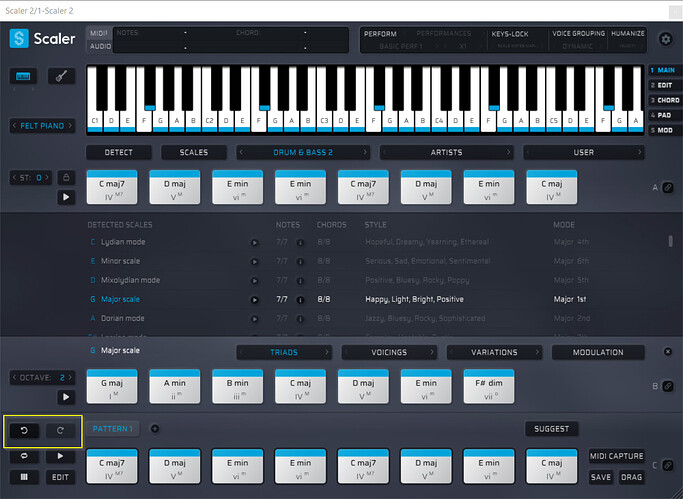The width and height of the screenshot is (683, 499).
Task: Expand the ARTISTS dropdown menu
Action: [447, 153]
